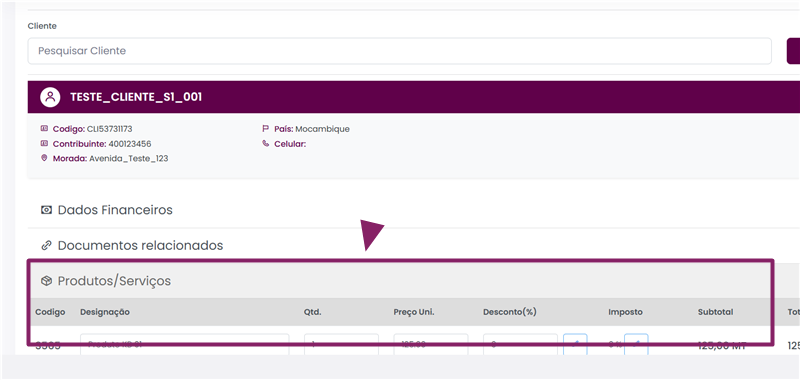This screenshot has height=380, width=800.
Task: Click the phone icon next to Celular
Action: coord(265,143)
